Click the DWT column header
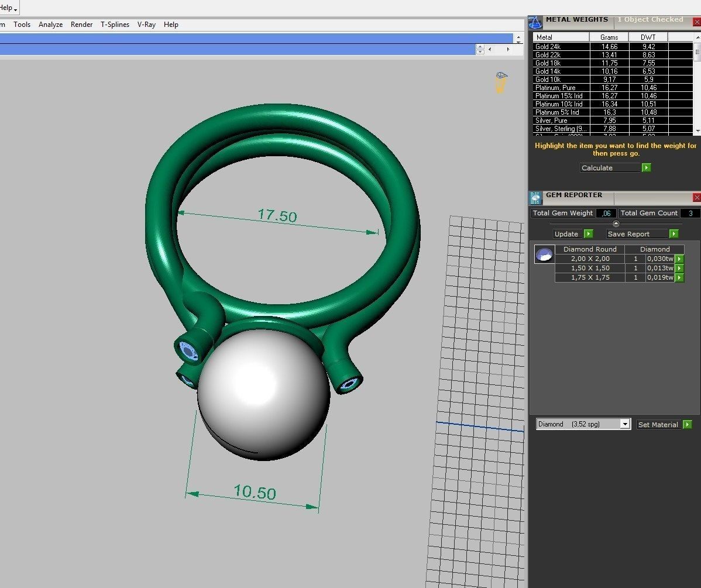Viewport: 701px width, 588px height. tap(648, 37)
